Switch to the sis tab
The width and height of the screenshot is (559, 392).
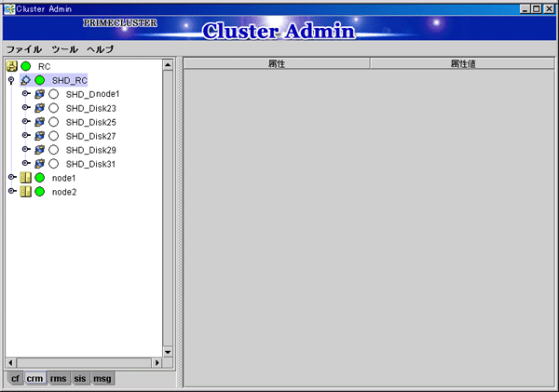[80, 378]
